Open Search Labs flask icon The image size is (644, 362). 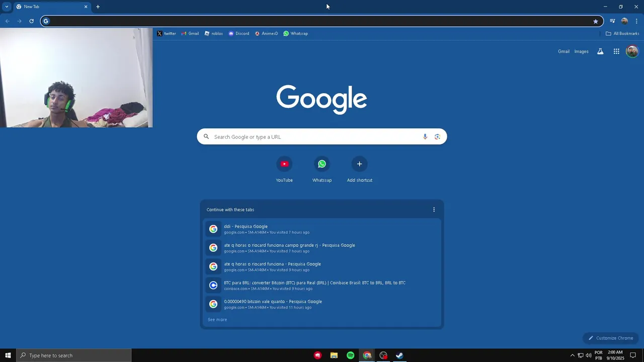click(x=600, y=51)
